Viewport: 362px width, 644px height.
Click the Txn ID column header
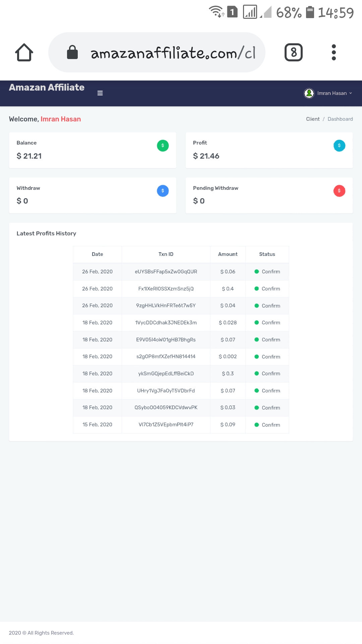click(x=166, y=254)
